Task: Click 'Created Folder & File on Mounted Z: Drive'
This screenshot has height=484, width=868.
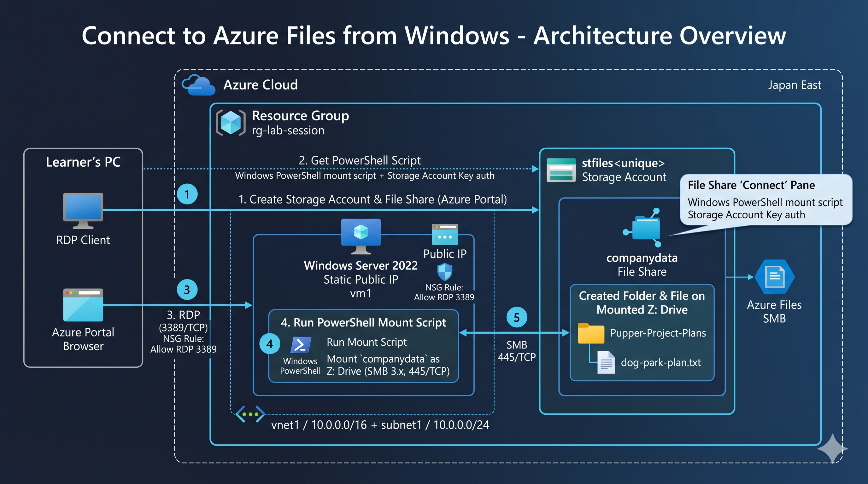Action: 642,302
